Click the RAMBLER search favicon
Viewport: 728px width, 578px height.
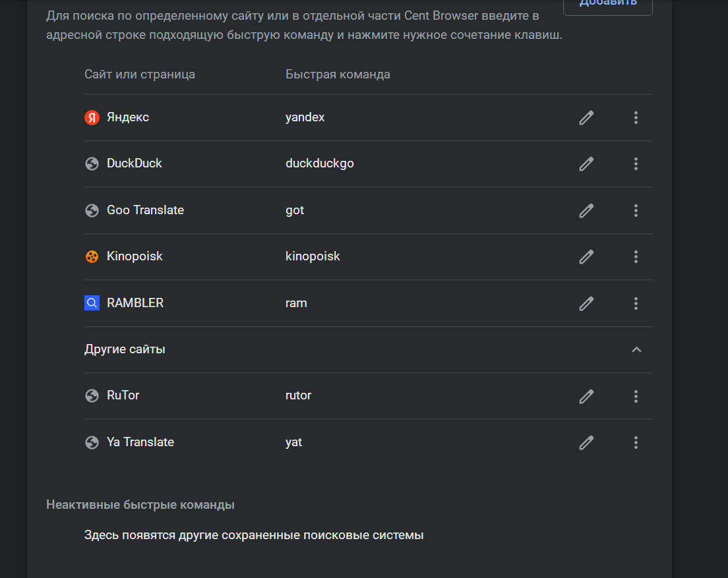click(92, 303)
